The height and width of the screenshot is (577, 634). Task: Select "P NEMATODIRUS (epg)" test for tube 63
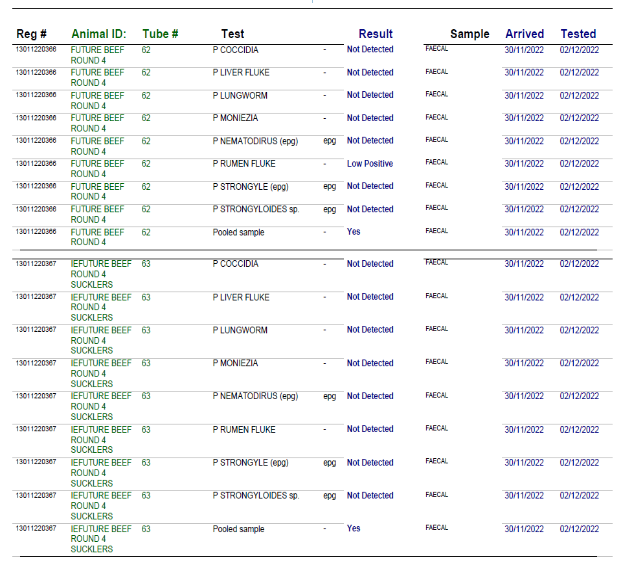255,396
